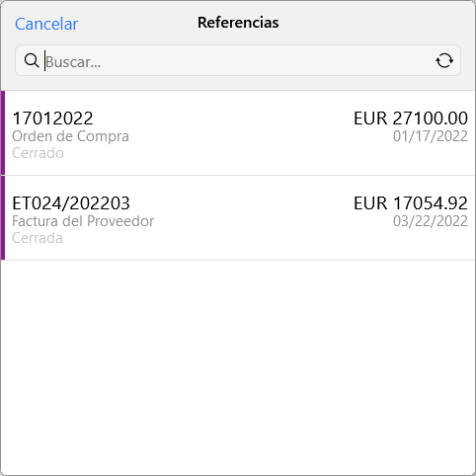Select reference ET024/202203

(71, 203)
